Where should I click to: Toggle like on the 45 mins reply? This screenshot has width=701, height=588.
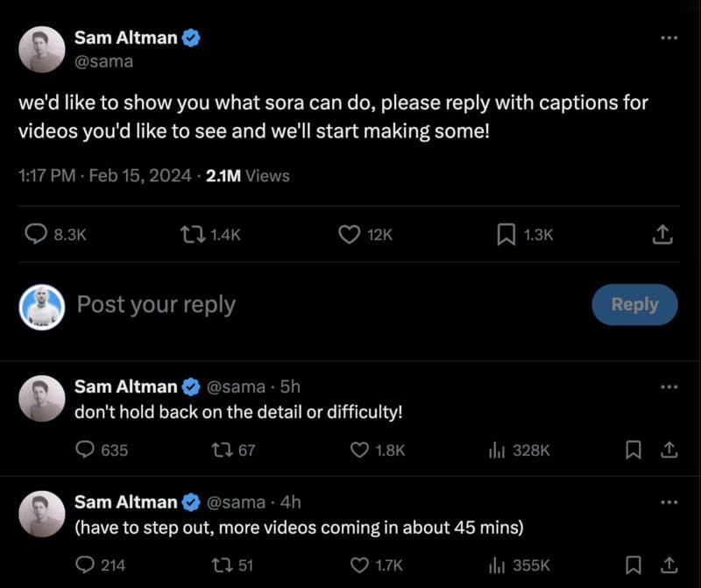pyautogui.click(x=359, y=565)
